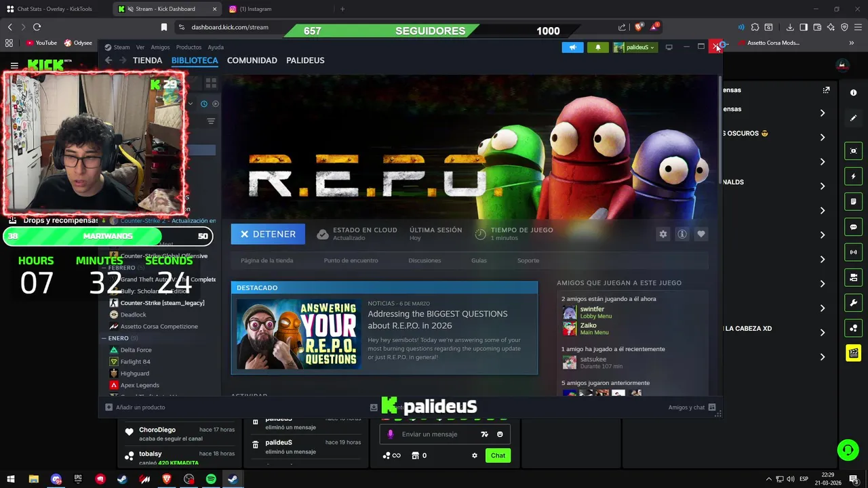868x488 pixels.
Task: Open library filter options icon
Action: pyautogui.click(x=211, y=121)
